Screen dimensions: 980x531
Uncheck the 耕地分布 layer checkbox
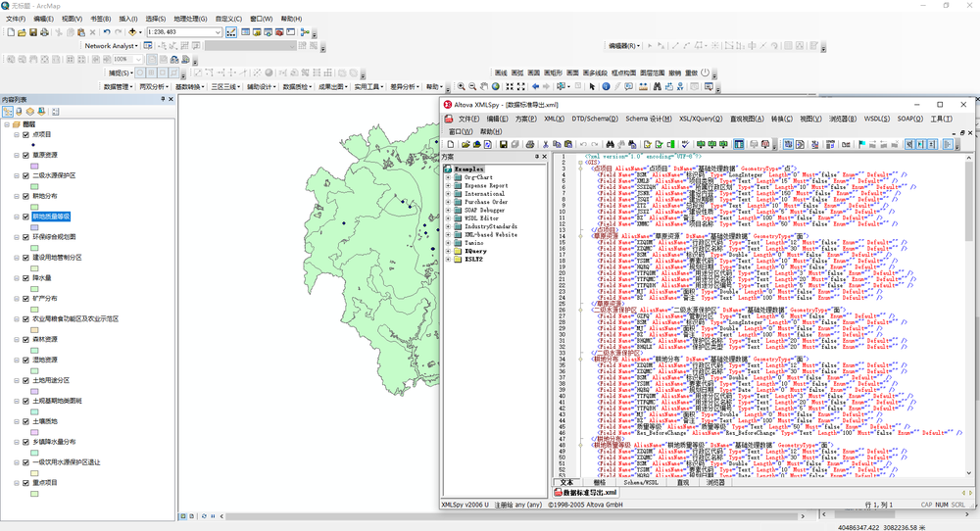(x=25, y=196)
